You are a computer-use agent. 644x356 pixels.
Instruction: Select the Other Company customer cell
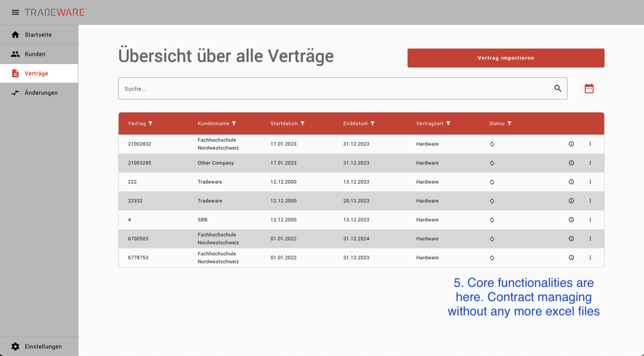[x=216, y=163]
